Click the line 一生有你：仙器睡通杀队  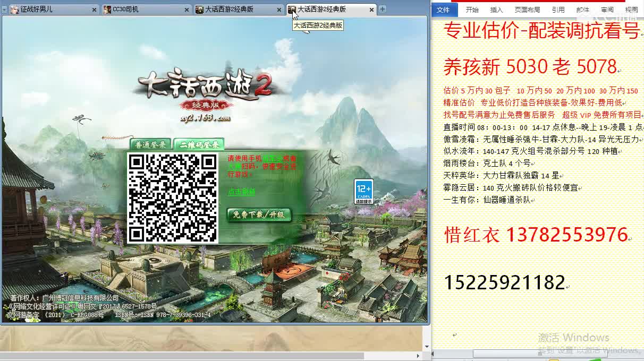[487, 200]
